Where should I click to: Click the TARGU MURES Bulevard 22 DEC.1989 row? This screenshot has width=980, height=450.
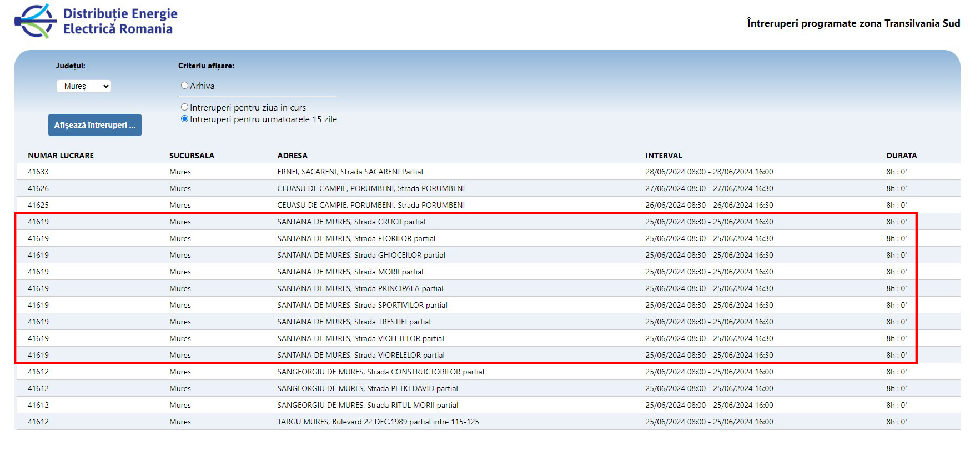point(378,422)
